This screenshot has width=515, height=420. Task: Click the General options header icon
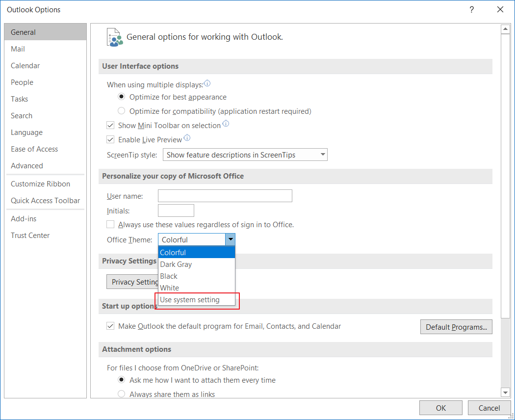[115, 37]
